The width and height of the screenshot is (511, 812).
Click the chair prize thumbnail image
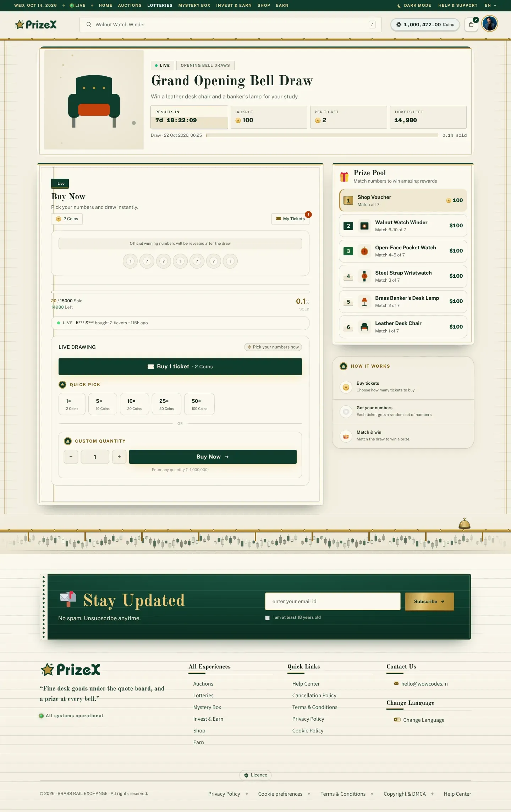pos(94,99)
